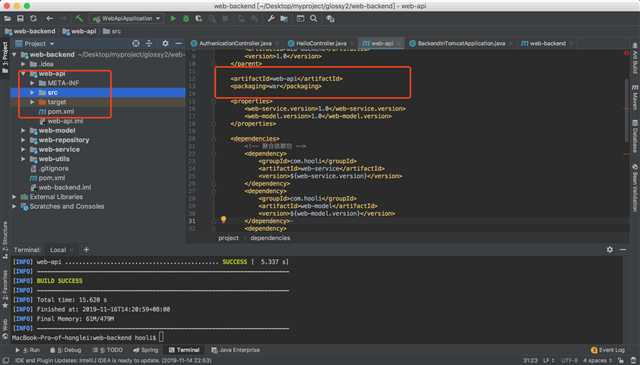Image resolution: width=640 pixels, height=365 pixels.
Task: Click the Open file toolbar icon
Action: pyautogui.click(x=7, y=19)
